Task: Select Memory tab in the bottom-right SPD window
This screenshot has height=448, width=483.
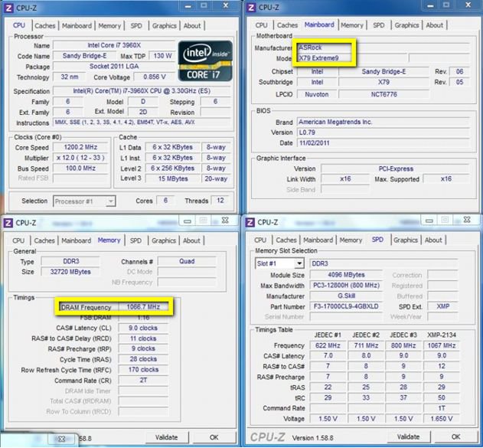Action: (351, 240)
